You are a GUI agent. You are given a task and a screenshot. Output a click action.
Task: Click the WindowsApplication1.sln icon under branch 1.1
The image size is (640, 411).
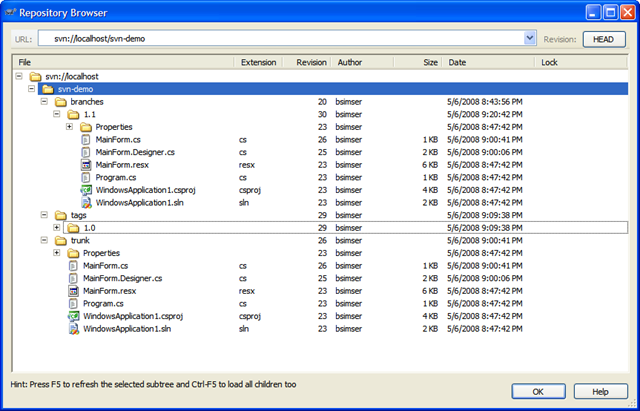click(86, 203)
